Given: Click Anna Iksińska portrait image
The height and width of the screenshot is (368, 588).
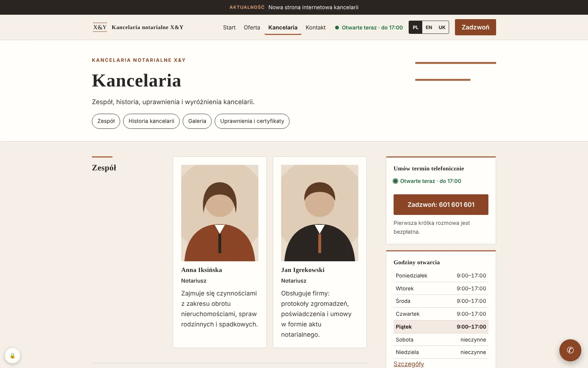Looking at the screenshot, I should click(x=220, y=213).
